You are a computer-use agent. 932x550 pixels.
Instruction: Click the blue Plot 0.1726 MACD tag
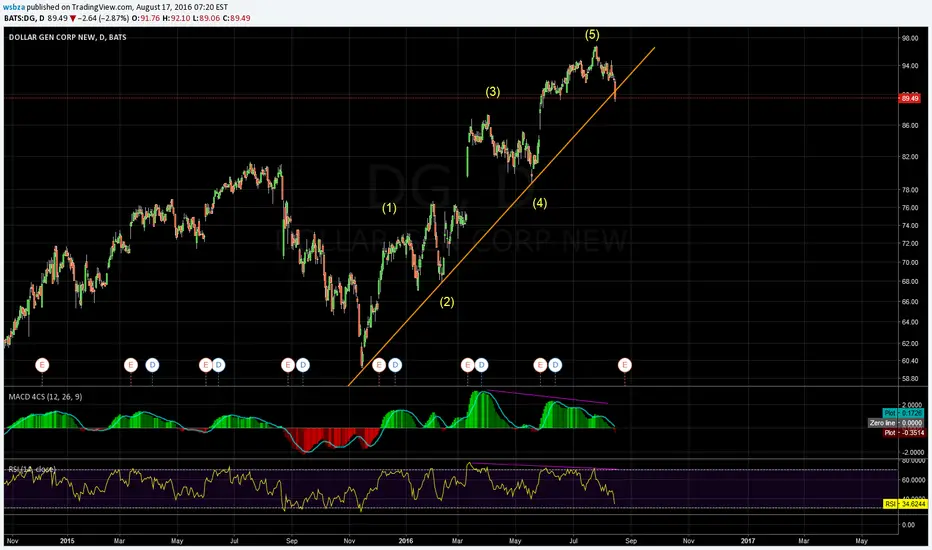[x=903, y=413]
